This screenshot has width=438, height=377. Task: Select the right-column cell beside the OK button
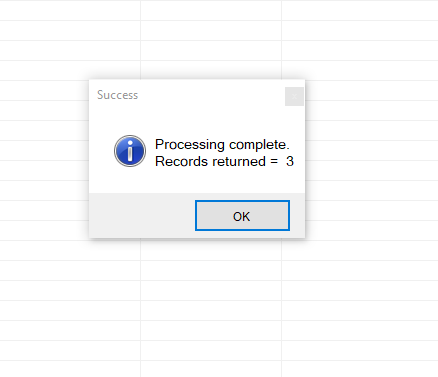click(372, 210)
